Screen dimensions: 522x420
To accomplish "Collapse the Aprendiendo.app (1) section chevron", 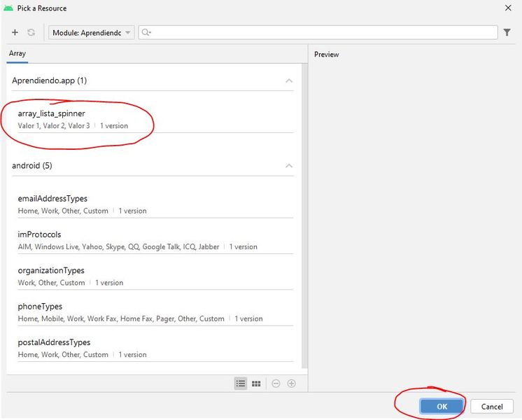I will click(x=289, y=80).
